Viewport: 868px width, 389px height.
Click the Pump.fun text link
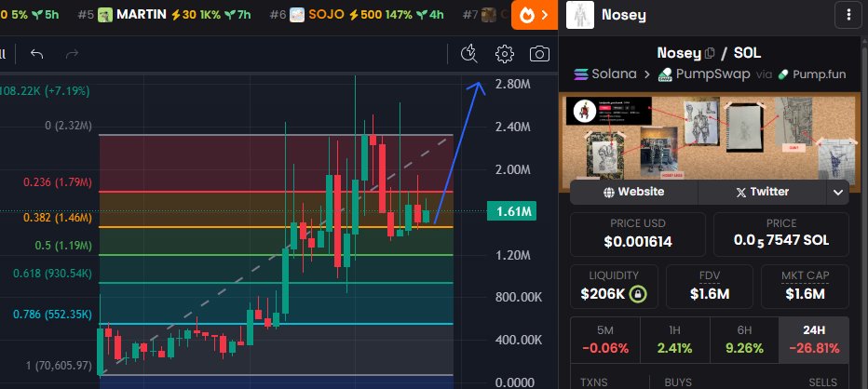[x=819, y=74]
